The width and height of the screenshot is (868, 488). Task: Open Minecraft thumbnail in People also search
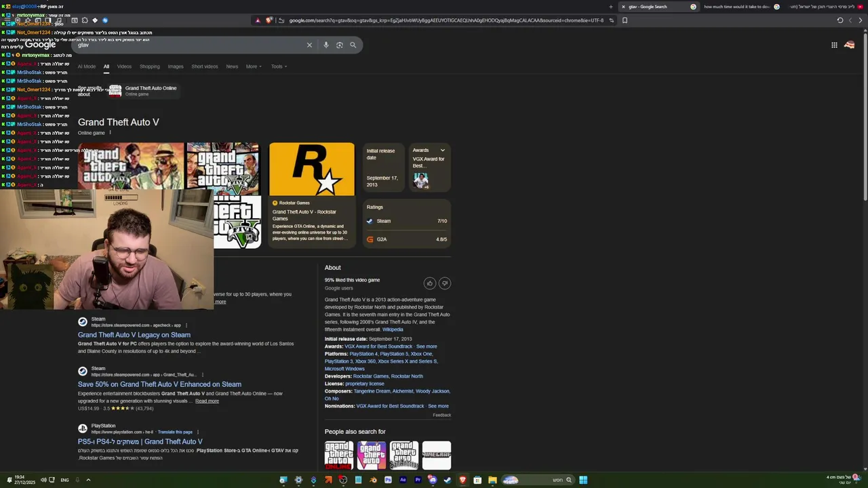(x=437, y=455)
